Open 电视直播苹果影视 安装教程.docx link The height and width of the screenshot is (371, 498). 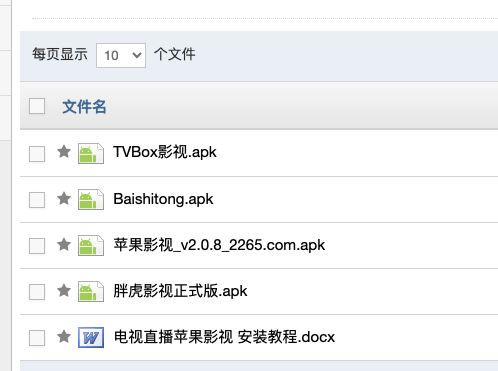pyautogui.click(x=224, y=337)
